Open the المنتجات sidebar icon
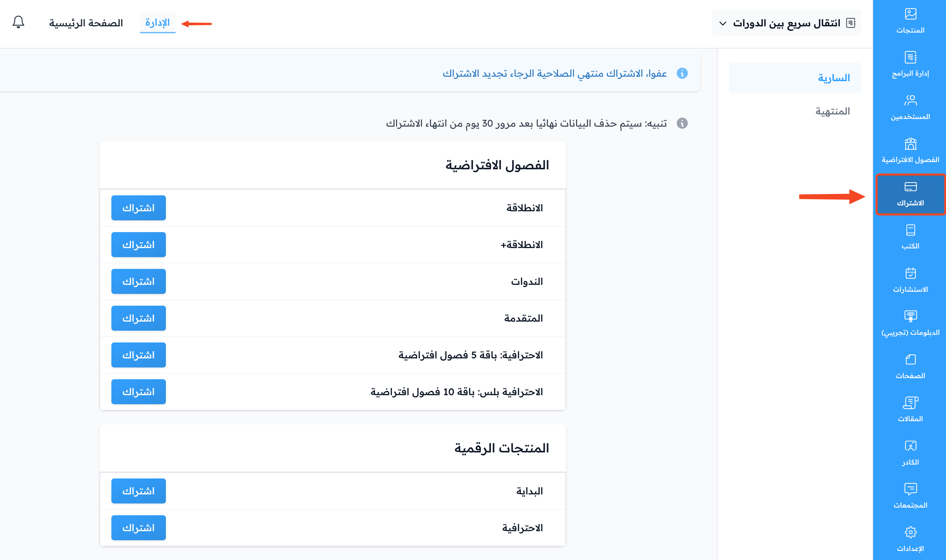Viewport: 946px width, 560px height. (x=910, y=21)
